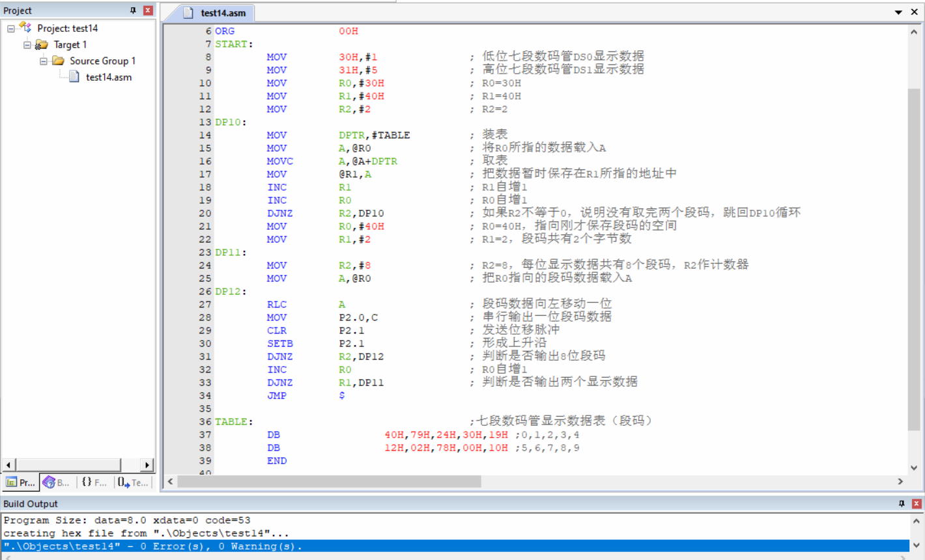Switch to the Project (Pr...) panel tab
Image resolution: width=925 pixels, height=560 pixels.
pyautogui.click(x=20, y=483)
